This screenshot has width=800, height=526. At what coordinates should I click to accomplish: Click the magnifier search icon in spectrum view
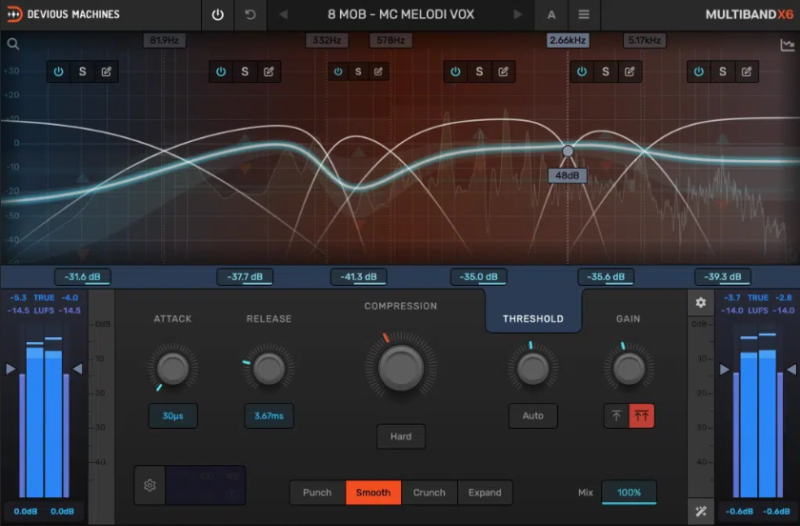[x=13, y=44]
